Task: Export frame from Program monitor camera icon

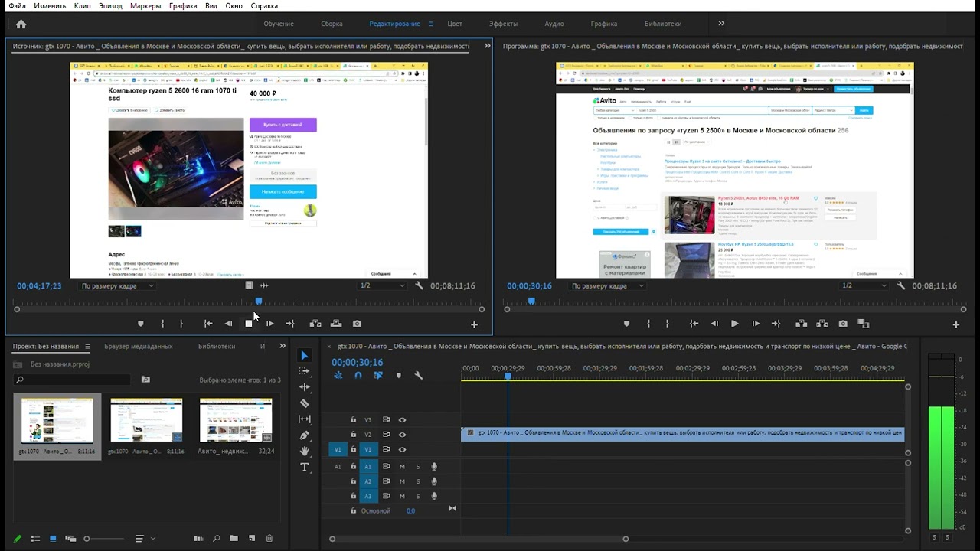Action: [x=843, y=324]
